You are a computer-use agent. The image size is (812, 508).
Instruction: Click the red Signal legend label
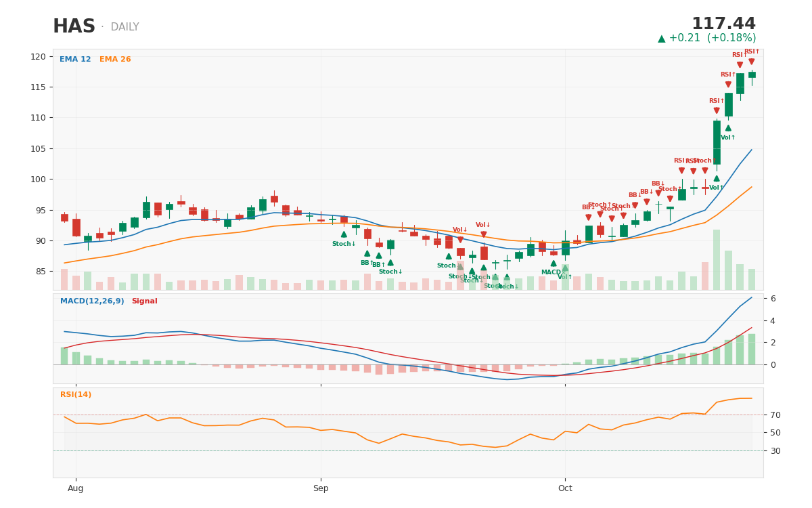pyautogui.click(x=144, y=301)
